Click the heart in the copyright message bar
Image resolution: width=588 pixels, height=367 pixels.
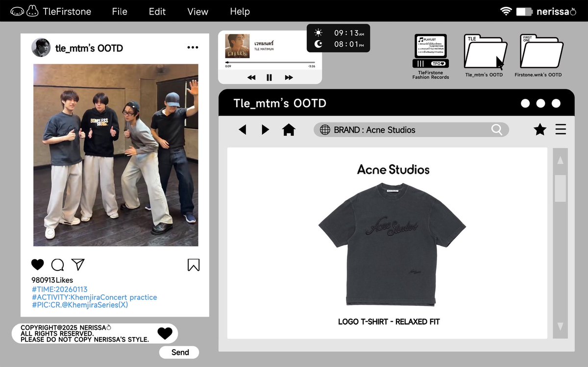click(165, 333)
